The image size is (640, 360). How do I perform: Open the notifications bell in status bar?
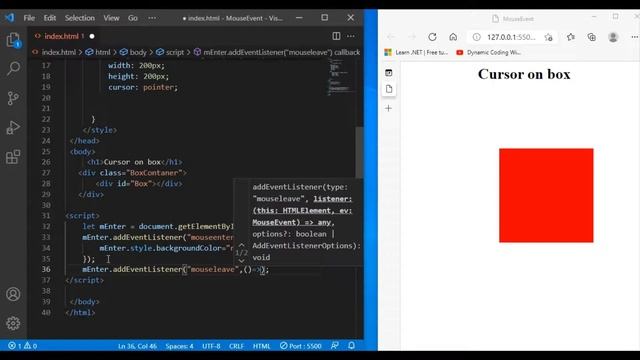pyautogui.click(x=351, y=346)
